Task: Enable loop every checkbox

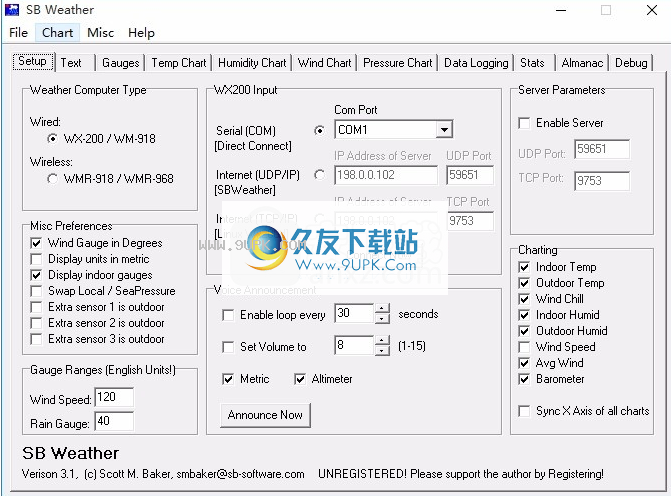Action: [228, 315]
